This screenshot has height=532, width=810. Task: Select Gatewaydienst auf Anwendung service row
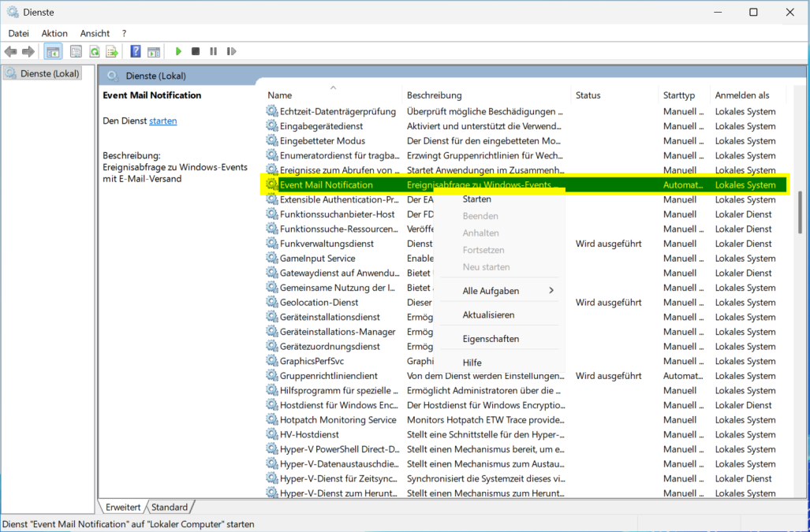526,273
